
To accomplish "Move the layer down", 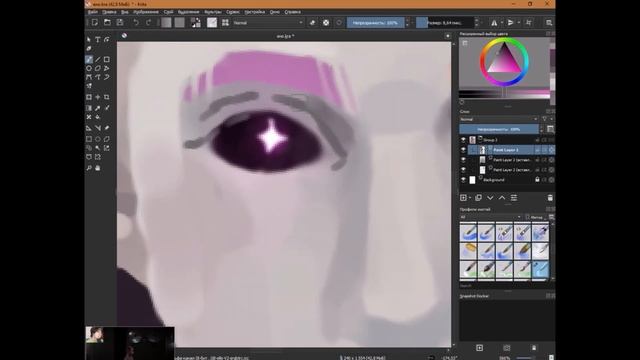I will click(x=490, y=198).
